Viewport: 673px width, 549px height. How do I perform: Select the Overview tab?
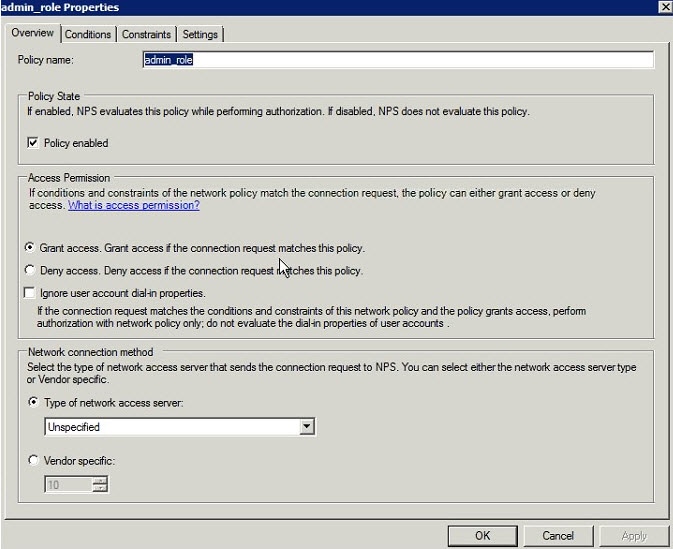coord(33,33)
